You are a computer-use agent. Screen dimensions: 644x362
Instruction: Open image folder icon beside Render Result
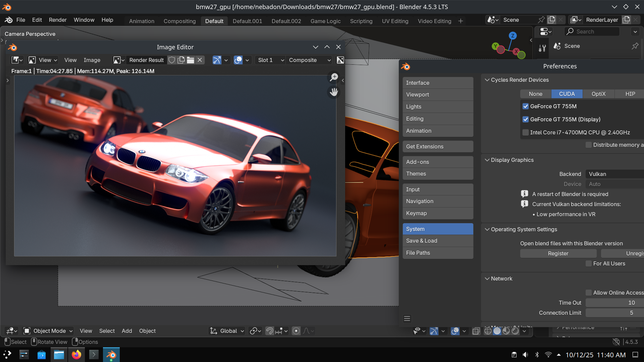click(x=191, y=60)
